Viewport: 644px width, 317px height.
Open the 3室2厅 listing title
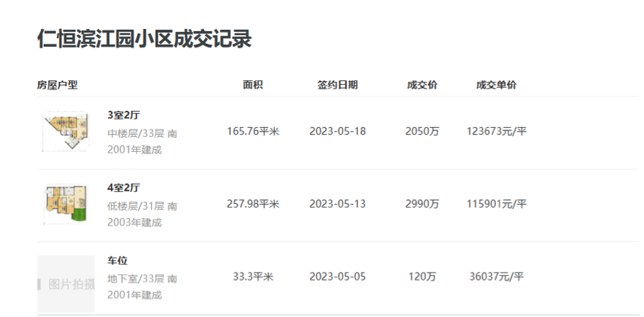[124, 115]
